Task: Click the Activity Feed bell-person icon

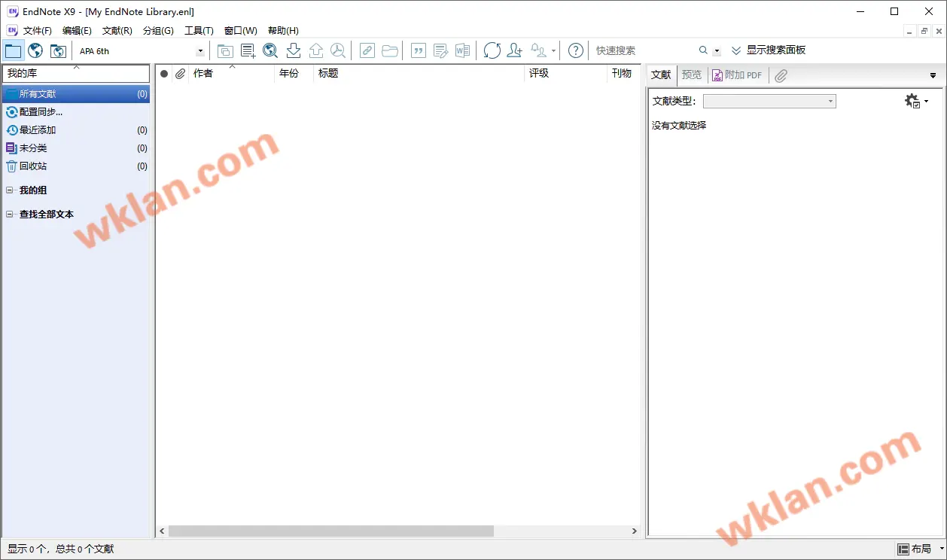Action: point(539,50)
